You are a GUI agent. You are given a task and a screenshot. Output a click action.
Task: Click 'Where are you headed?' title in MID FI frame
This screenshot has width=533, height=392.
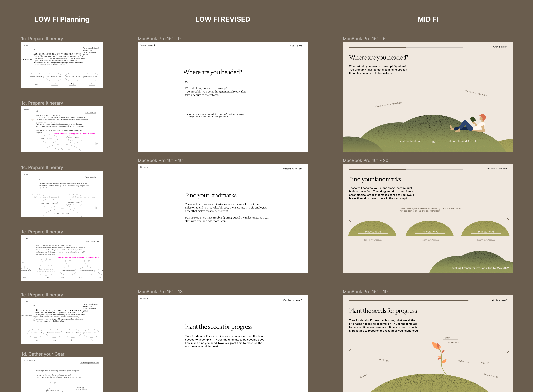coord(379,57)
